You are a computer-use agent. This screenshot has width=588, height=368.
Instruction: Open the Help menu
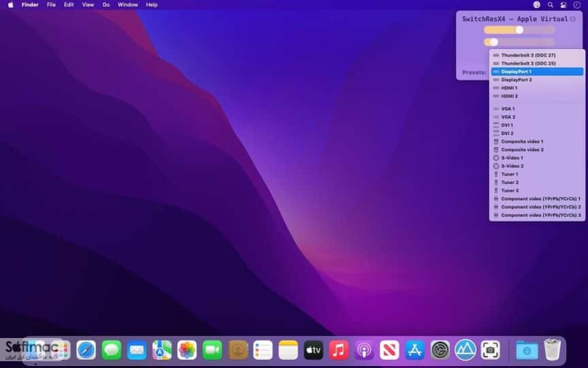(152, 5)
